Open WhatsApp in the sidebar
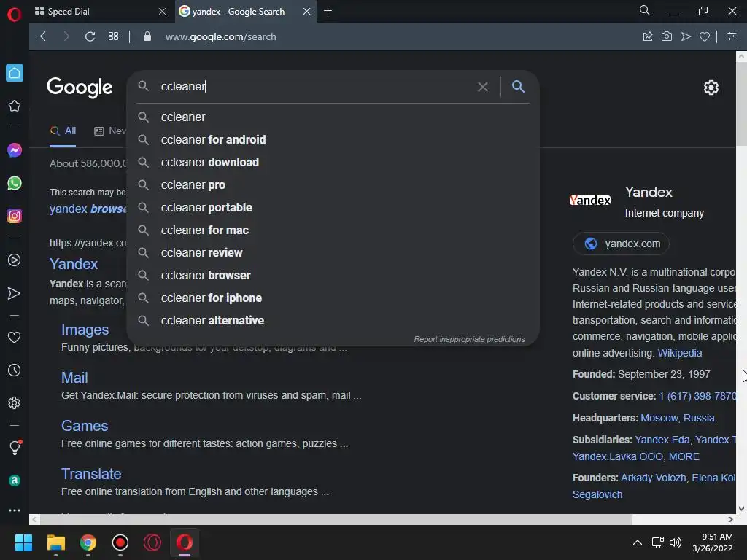The height and width of the screenshot is (560, 747). click(x=15, y=183)
